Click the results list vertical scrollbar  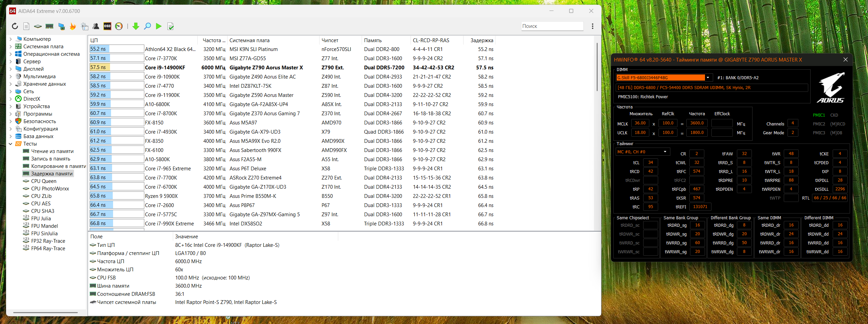click(597, 67)
